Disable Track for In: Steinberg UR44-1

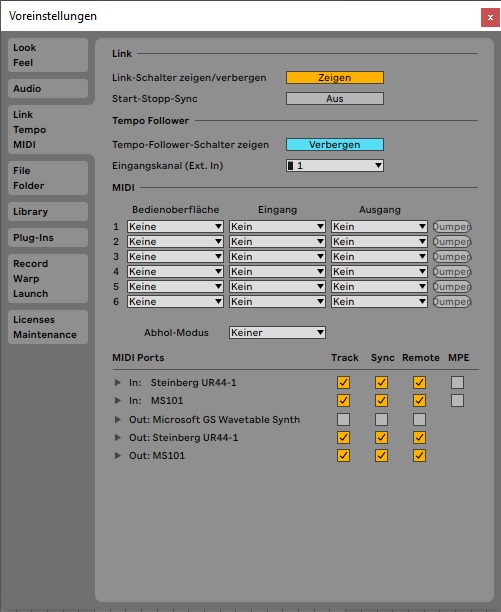point(343,382)
